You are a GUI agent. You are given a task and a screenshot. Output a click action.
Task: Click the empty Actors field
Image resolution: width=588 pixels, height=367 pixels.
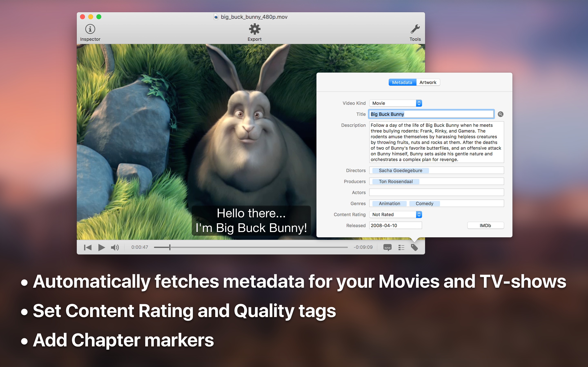click(x=436, y=192)
